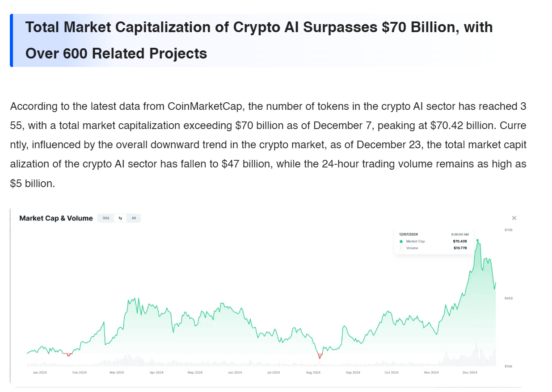
Task: Click the green Market Cap legend dot
Action: [400, 242]
